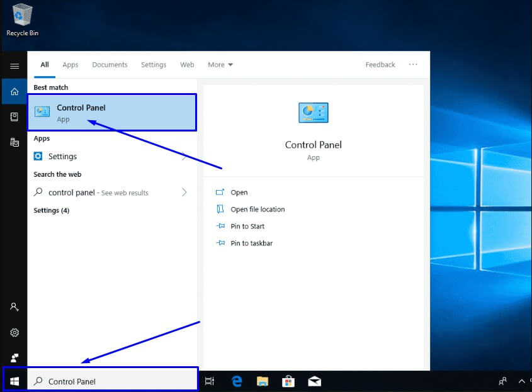Click control panel see web results entry
Viewport: 532px width, 392px height.
point(98,193)
